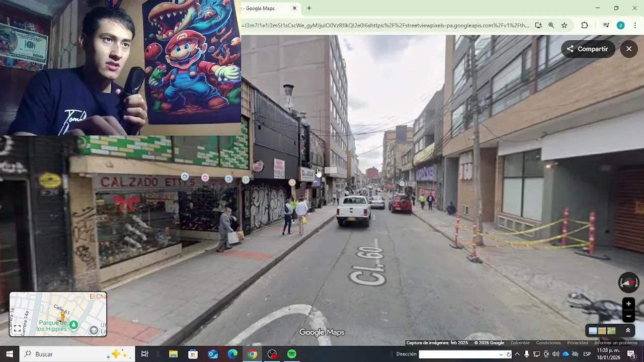Click the install app icon in address bar

click(538, 25)
